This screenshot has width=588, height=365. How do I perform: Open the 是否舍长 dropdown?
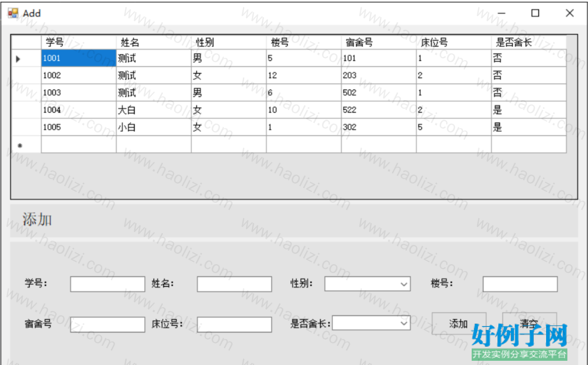(x=371, y=323)
